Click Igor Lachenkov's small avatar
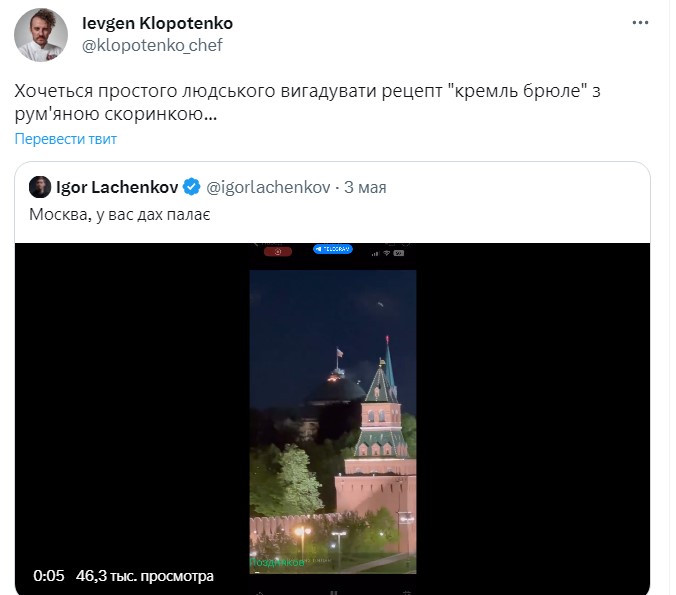This screenshot has height=595, width=676. point(40,187)
